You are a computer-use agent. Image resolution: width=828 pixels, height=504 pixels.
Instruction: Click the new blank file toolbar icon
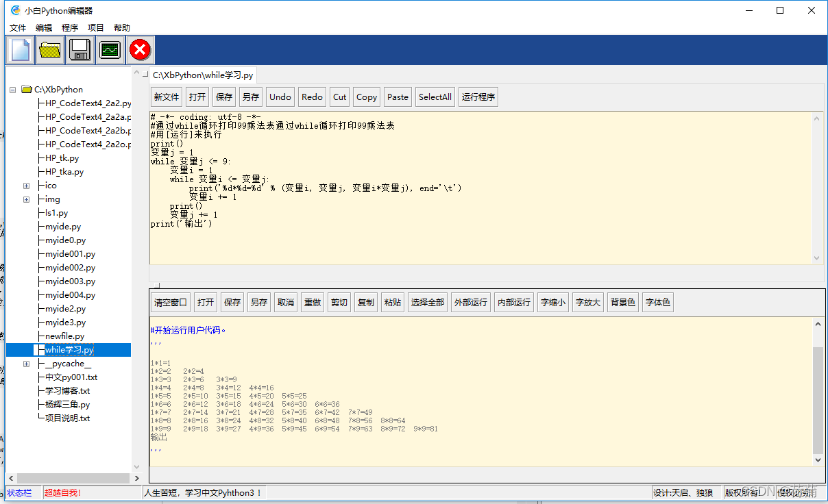click(x=20, y=51)
